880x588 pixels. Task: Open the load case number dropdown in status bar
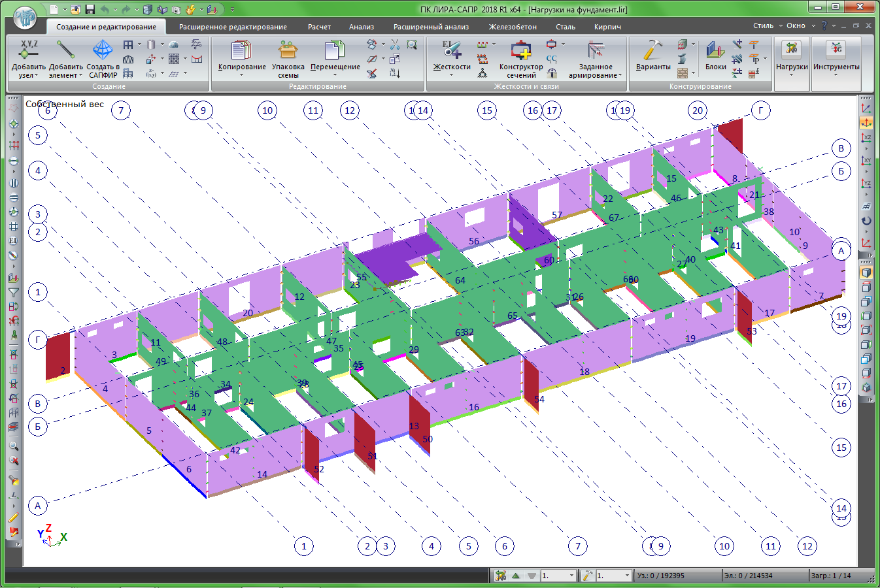pyautogui.click(x=571, y=576)
